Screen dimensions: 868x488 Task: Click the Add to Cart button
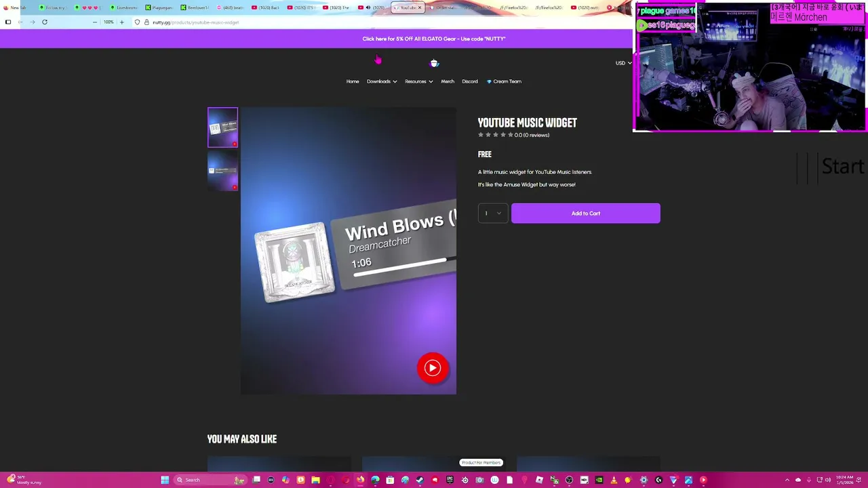pos(585,213)
